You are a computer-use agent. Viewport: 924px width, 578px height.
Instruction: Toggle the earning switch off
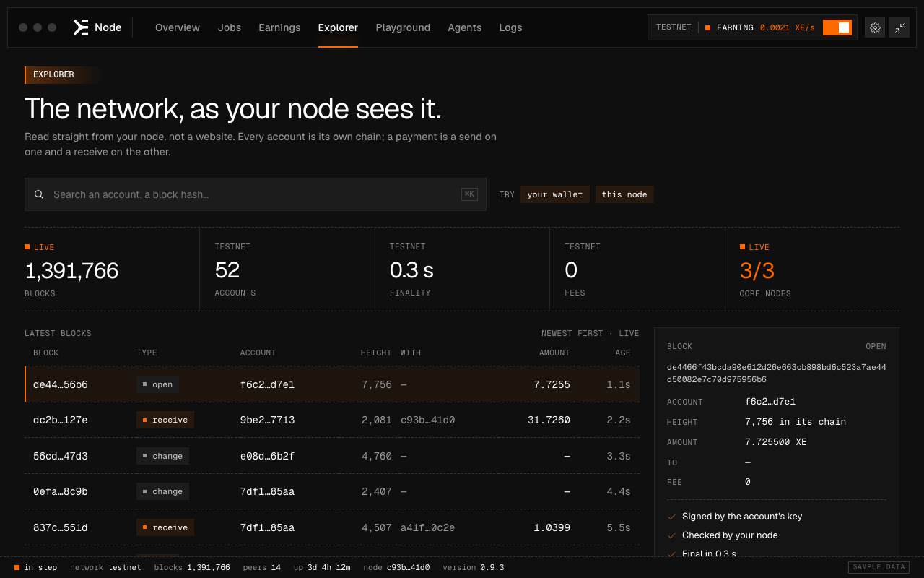click(x=837, y=27)
